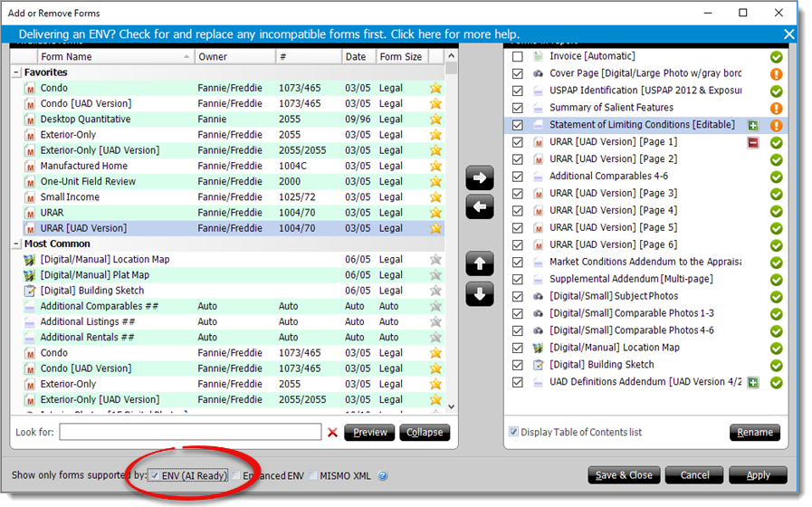The width and height of the screenshot is (812, 507).
Task: Click scroll down arrow in available forms list
Action: (x=451, y=407)
